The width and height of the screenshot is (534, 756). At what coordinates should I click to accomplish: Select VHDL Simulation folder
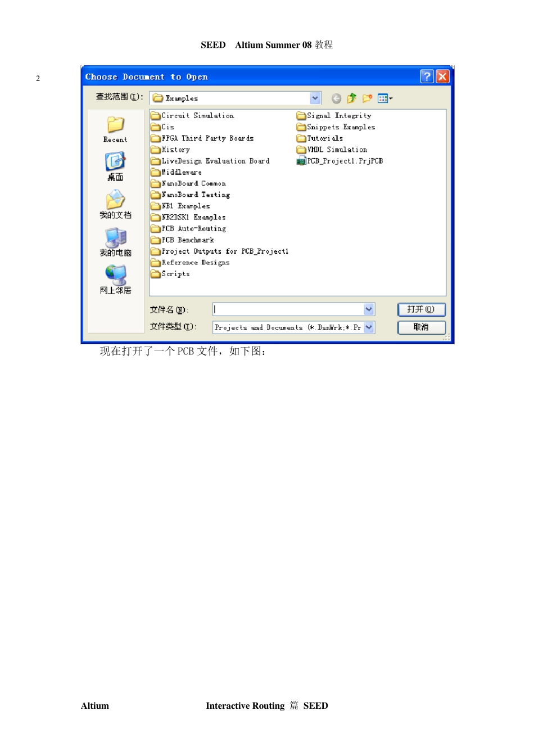pos(332,150)
